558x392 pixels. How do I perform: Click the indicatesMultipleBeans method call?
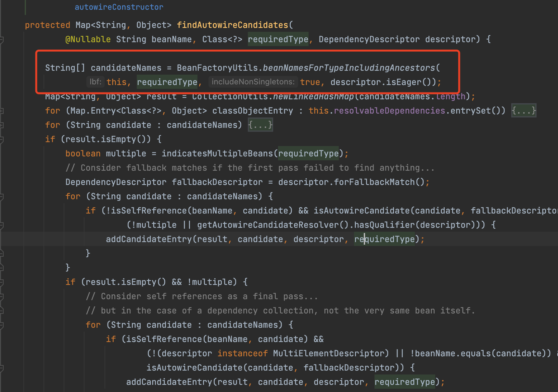tap(217, 153)
